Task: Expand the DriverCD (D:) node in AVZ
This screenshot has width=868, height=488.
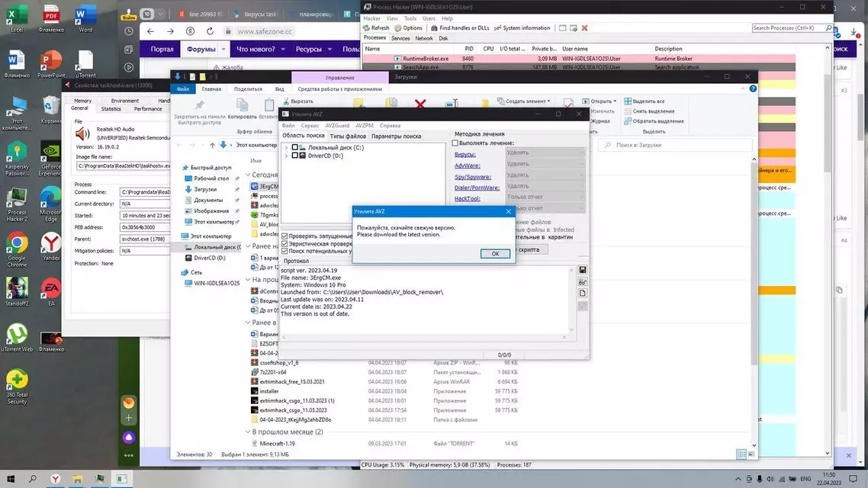Action: [287, 156]
